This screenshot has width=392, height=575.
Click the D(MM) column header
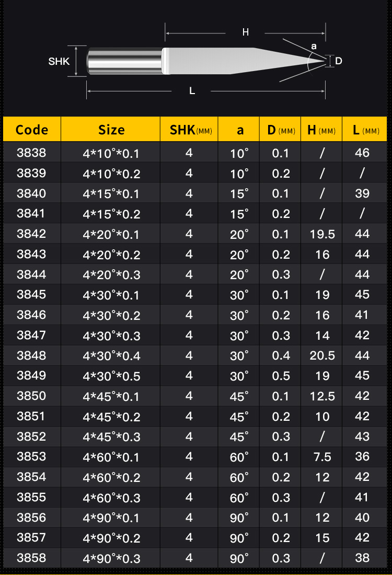[281, 130]
